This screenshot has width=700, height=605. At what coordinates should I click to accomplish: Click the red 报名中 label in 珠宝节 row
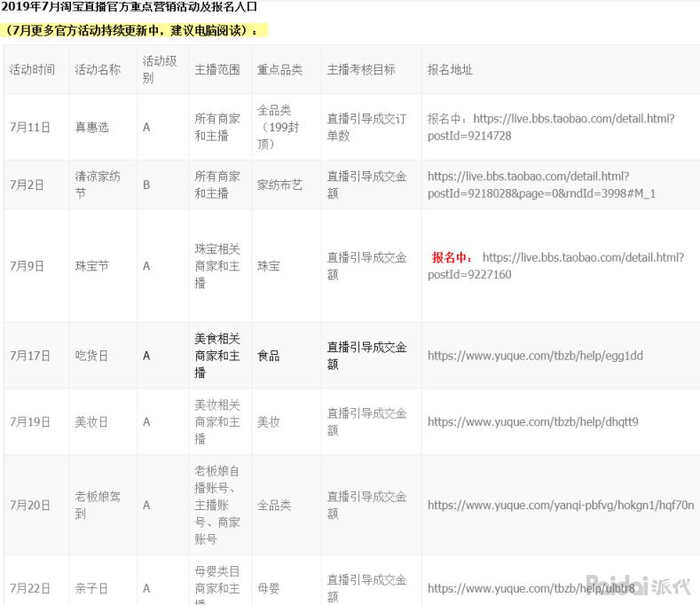point(452,257)
